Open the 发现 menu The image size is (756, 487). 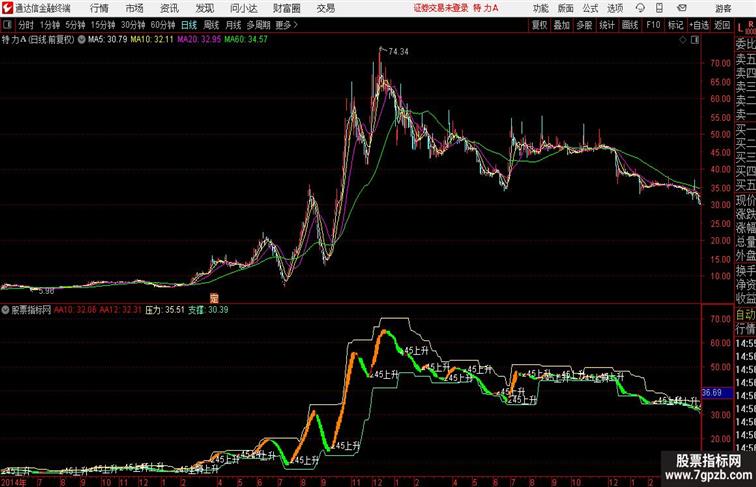204,8
